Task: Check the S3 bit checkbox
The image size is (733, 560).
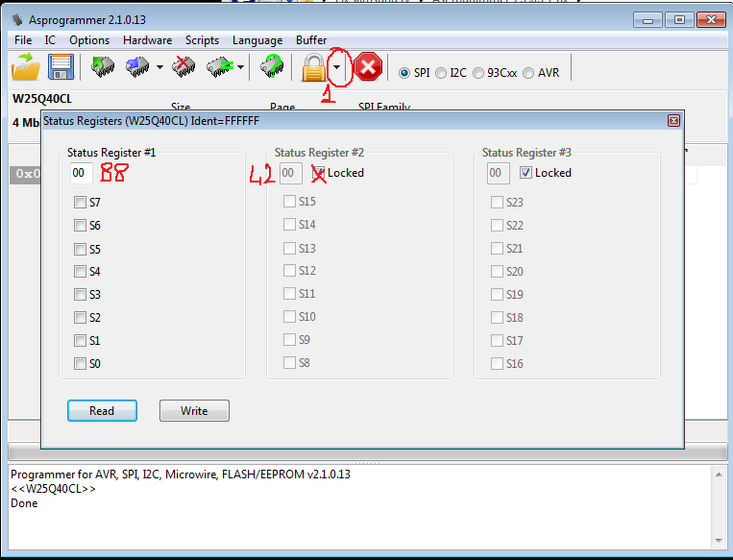Action: click(x=80, y=295)
